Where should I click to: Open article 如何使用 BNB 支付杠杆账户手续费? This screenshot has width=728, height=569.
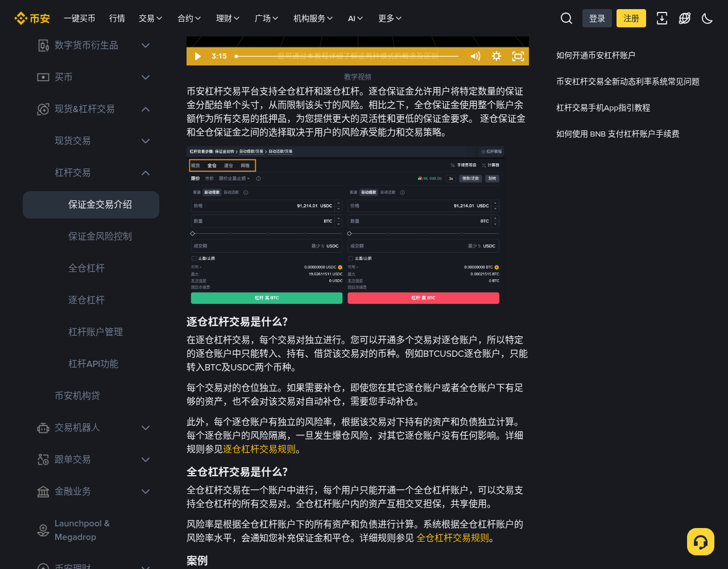click(x=618, y=134)
